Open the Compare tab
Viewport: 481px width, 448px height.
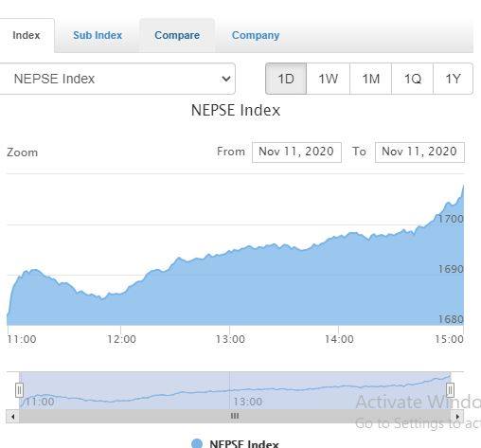tap(177, 35)
